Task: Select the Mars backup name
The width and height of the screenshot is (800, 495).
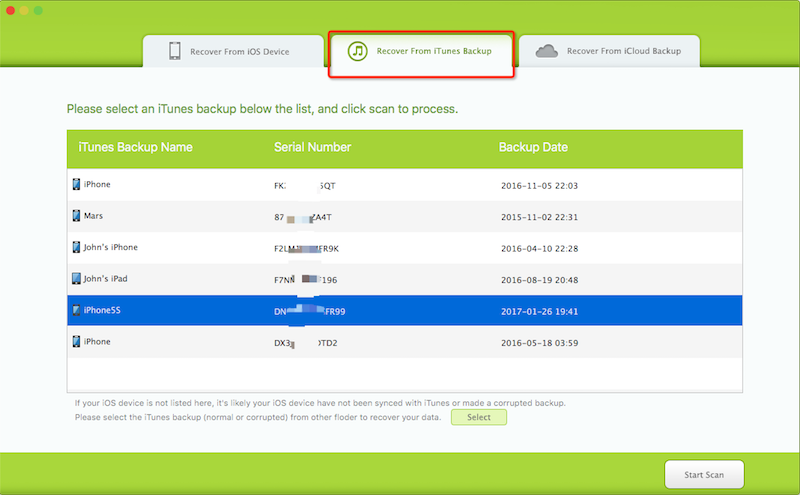Action: pos(93,216)
